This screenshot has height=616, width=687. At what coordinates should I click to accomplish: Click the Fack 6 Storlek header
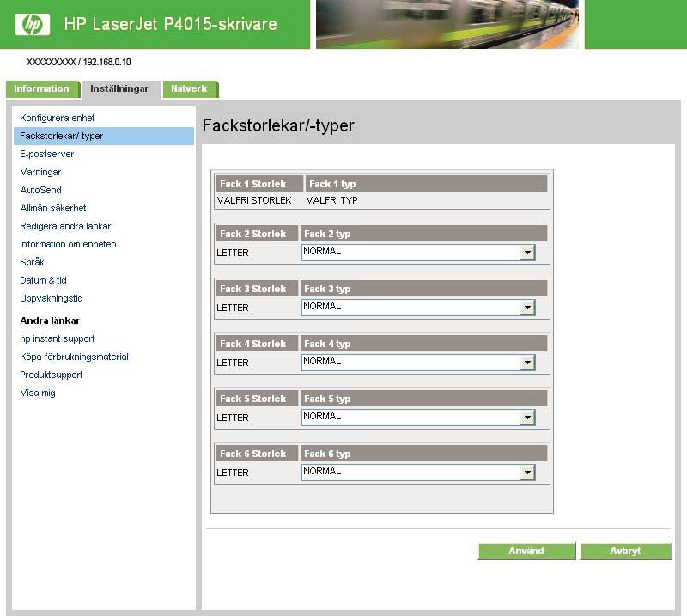click(x=257, y=454)
